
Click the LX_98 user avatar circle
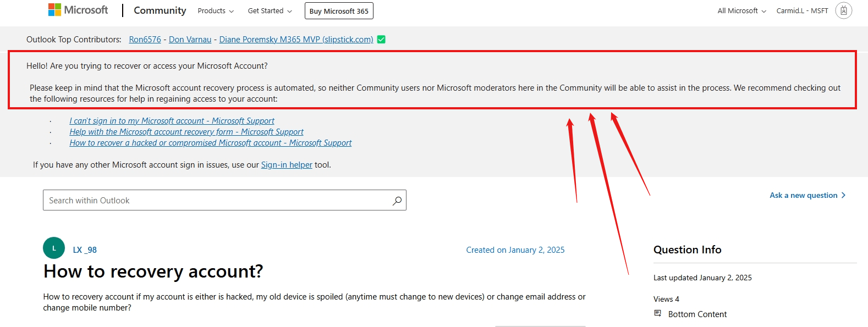pyautogui.click(x=54, y=248)
